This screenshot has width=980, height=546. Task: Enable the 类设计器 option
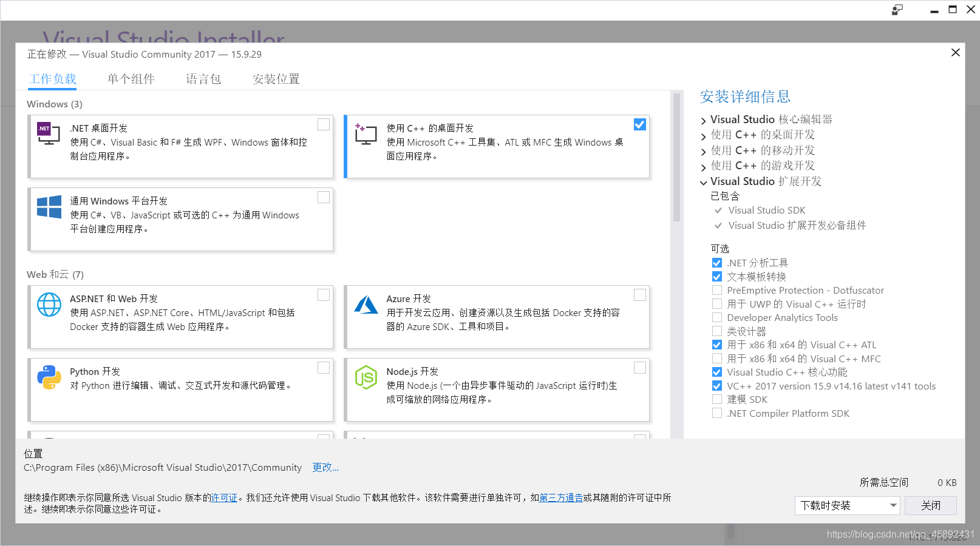click(x=717, y=331)
